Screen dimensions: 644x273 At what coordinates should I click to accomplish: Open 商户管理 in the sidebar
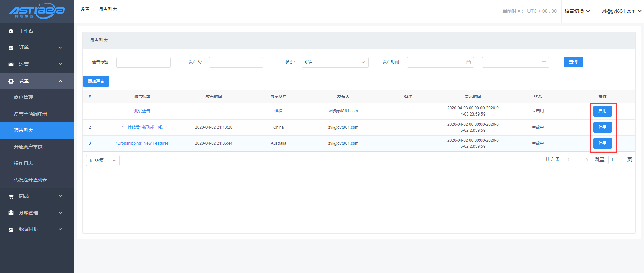pos(24,97)
